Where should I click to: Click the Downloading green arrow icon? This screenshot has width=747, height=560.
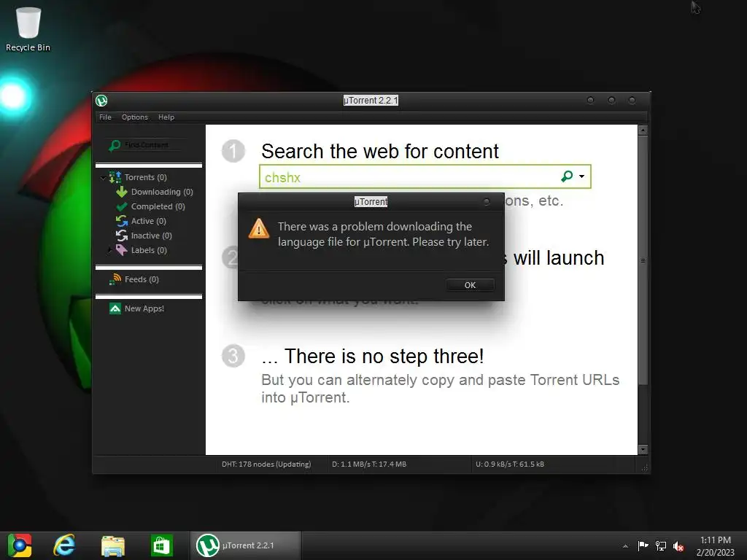[122, 192]
